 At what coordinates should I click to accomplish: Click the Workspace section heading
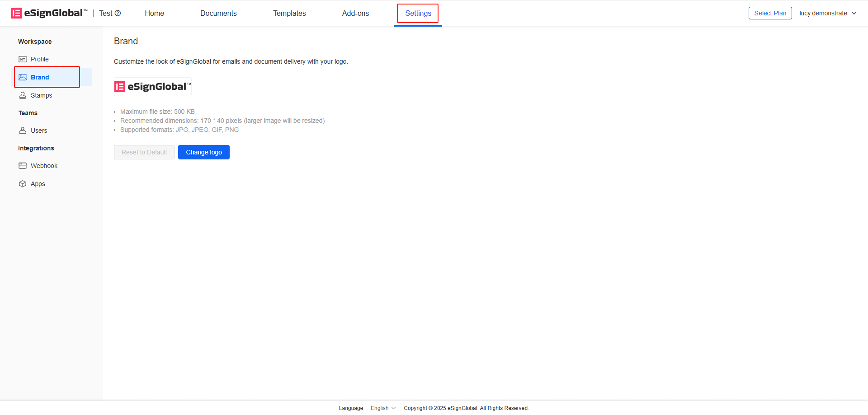(x=35, y=42)
